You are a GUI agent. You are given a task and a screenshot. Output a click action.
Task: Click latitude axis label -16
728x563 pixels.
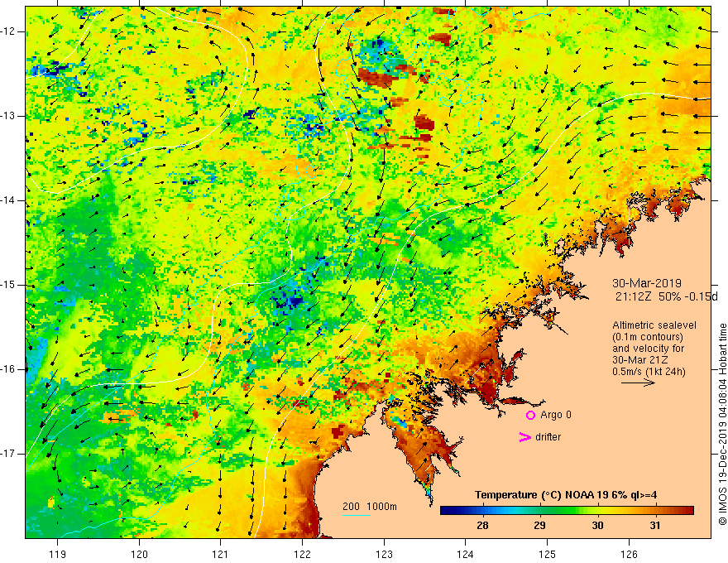point(8,370)
